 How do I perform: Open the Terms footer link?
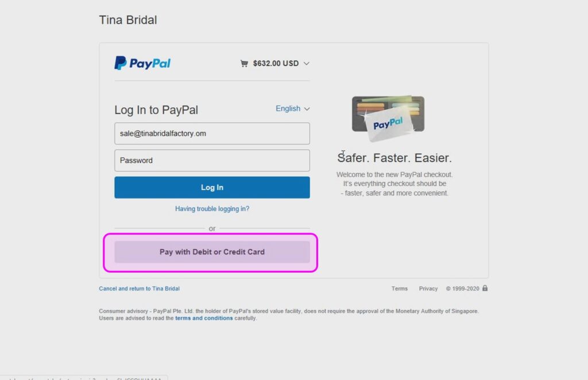click(x=400, y=289)
